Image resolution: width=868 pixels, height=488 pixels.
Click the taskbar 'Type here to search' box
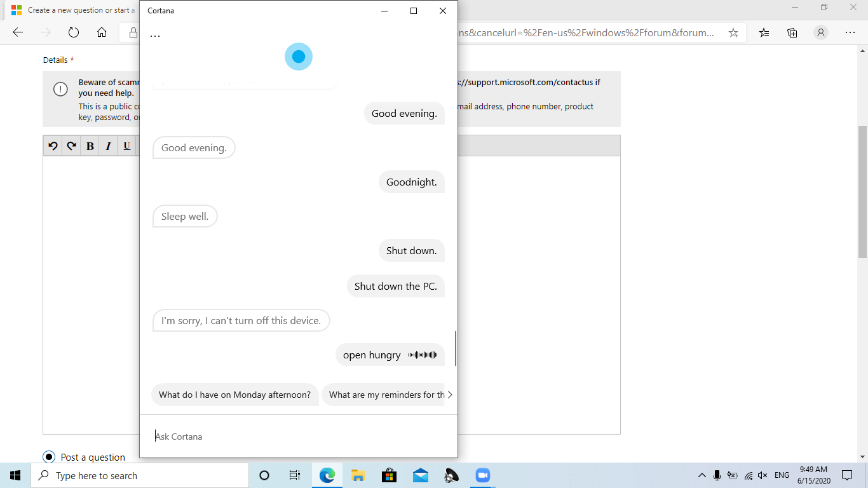click(x=140, y=475)
